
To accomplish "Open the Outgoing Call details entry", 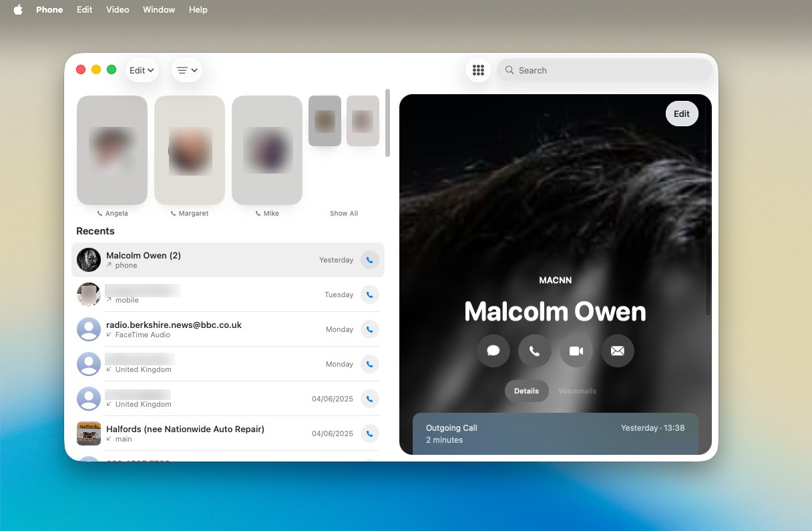I will [x=555, y=433].
